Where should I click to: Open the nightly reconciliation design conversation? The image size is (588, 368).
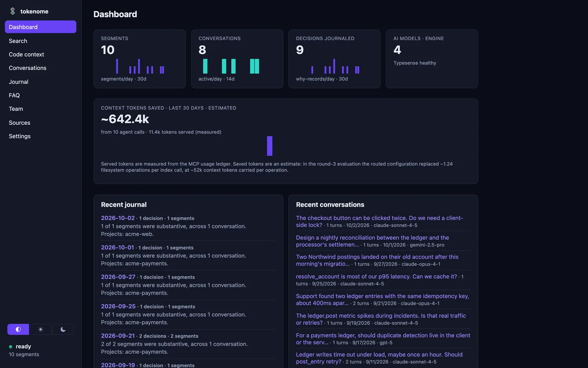[372, 241]
